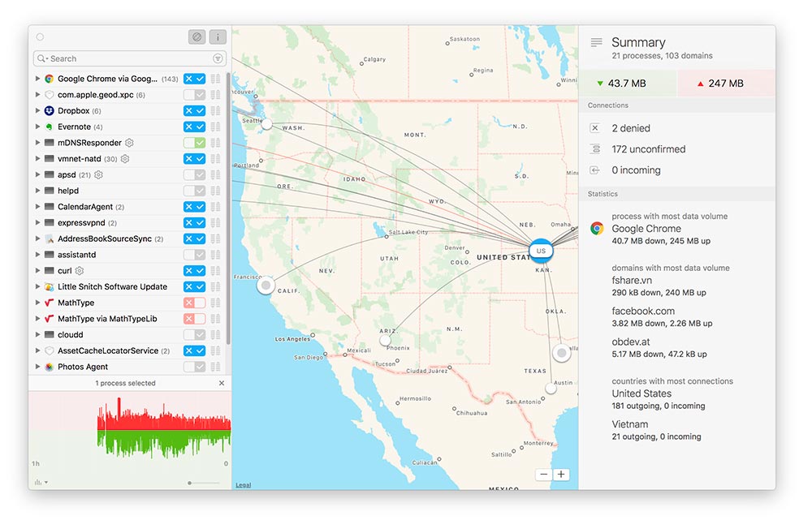Toggle the rule switch for AssetCacheLocatorService
812x520 pixels.
[x=194, y=350]
